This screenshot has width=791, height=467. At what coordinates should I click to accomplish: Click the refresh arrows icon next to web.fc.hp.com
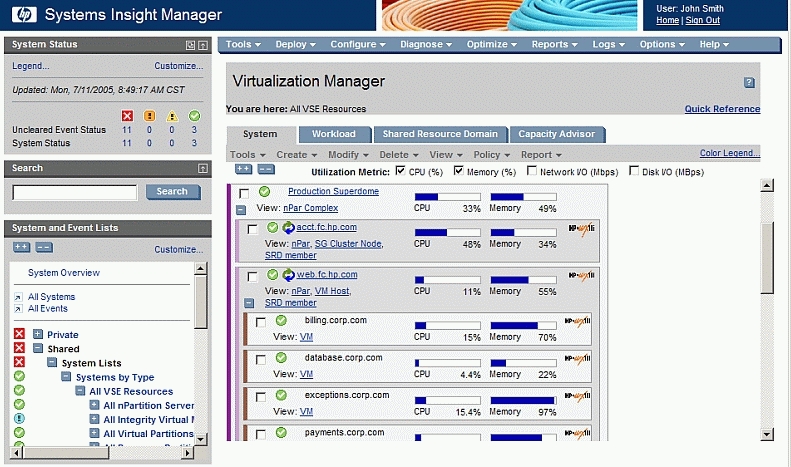[x=288, y=275]
